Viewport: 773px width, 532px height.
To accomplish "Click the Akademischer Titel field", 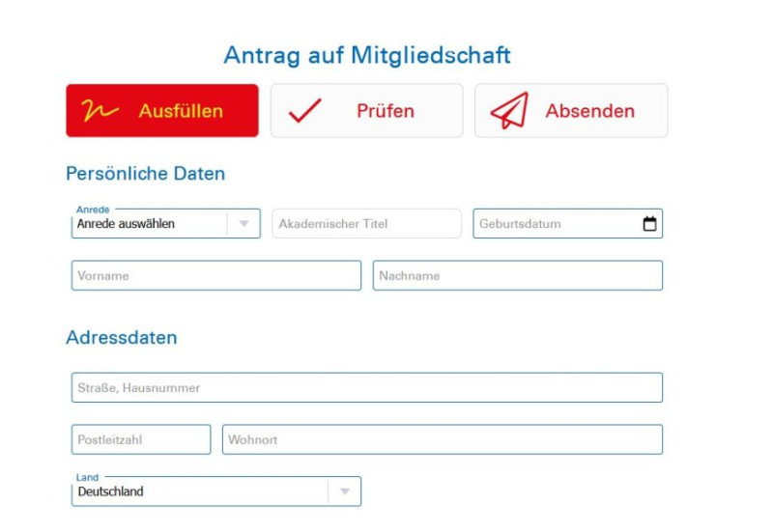I will [x=366, y=224].
